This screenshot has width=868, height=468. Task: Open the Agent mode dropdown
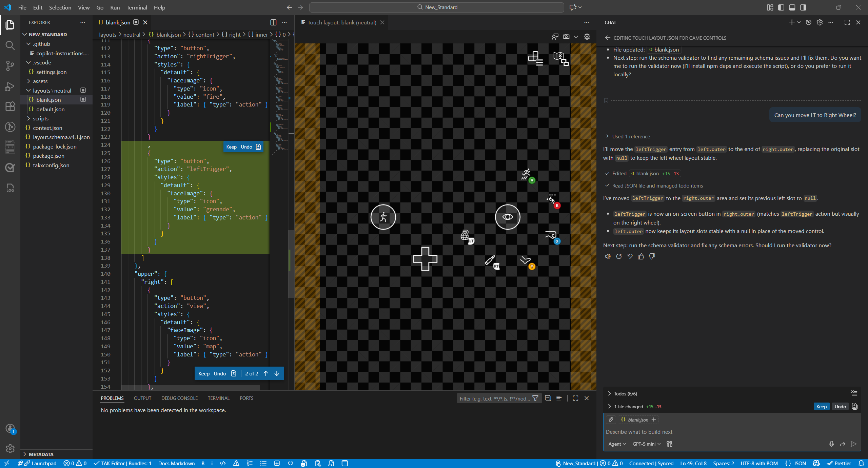(x=617, y=444)
